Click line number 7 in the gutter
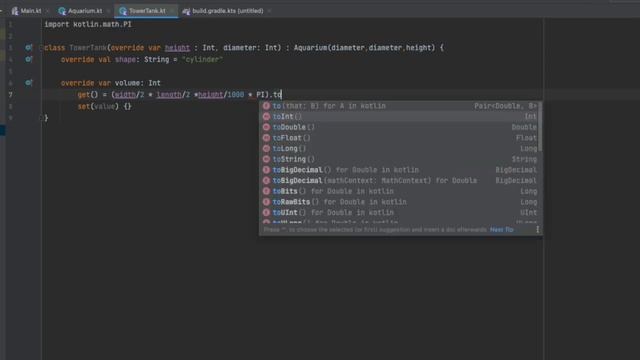Viewport: 640px width, 360px height. point(11,95)
